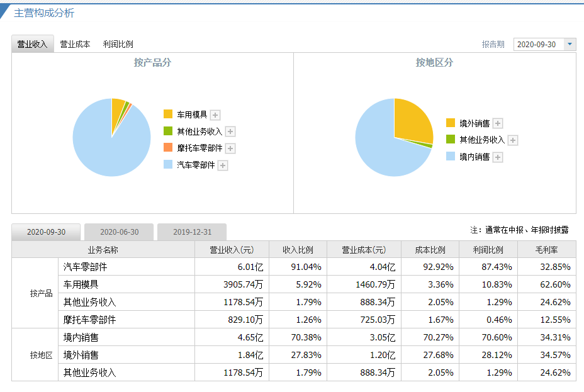The height and width of the screenshot is (392, 584).
Task: Click the yellow 车用模具 legend swatch
Action: click(x=168, y=114)
